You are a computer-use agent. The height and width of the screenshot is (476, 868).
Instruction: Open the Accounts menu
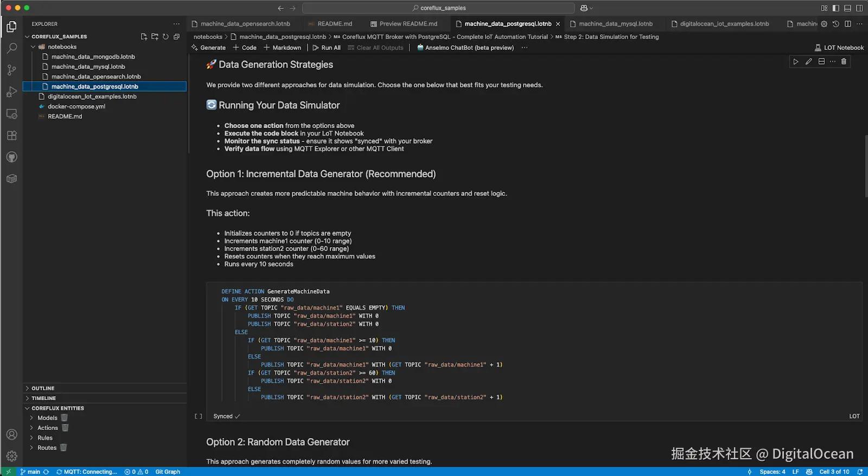(x=11, y=435)
